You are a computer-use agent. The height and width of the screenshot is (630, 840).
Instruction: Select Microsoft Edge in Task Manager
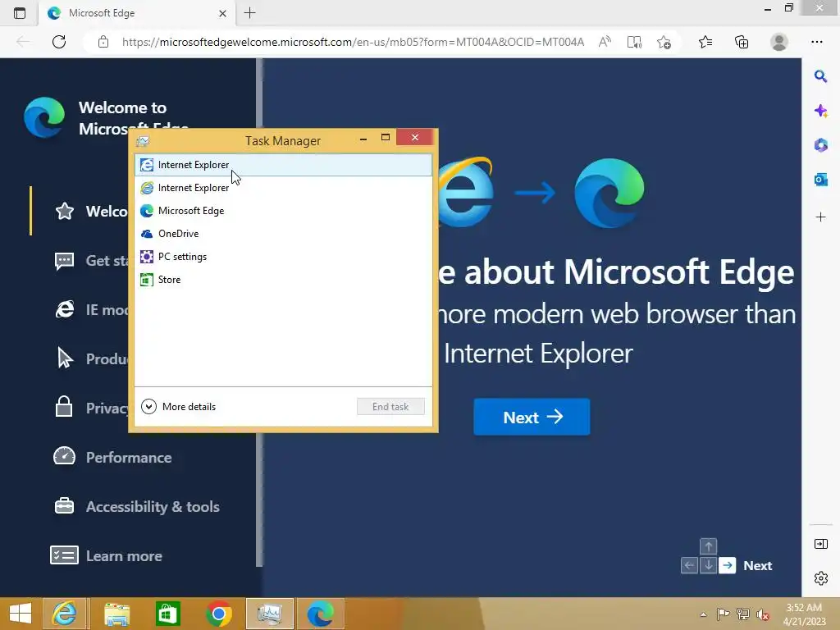click(283, 211)
